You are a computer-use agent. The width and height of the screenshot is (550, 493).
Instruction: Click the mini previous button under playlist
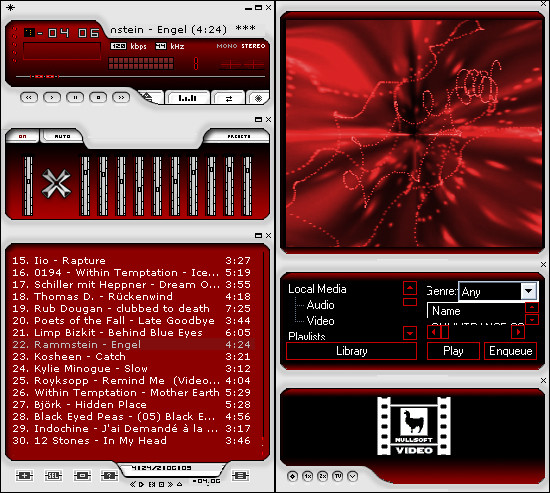point(133,484)
